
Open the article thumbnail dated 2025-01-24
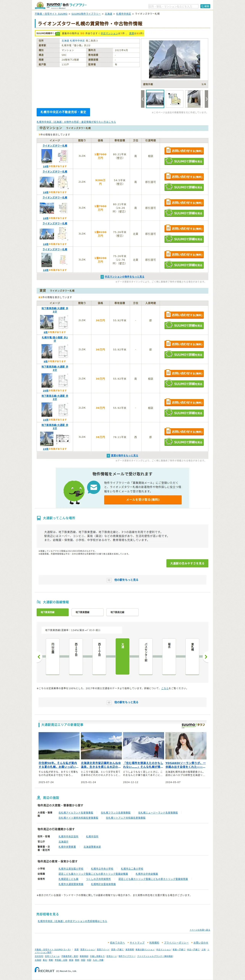tap(101, 746)
